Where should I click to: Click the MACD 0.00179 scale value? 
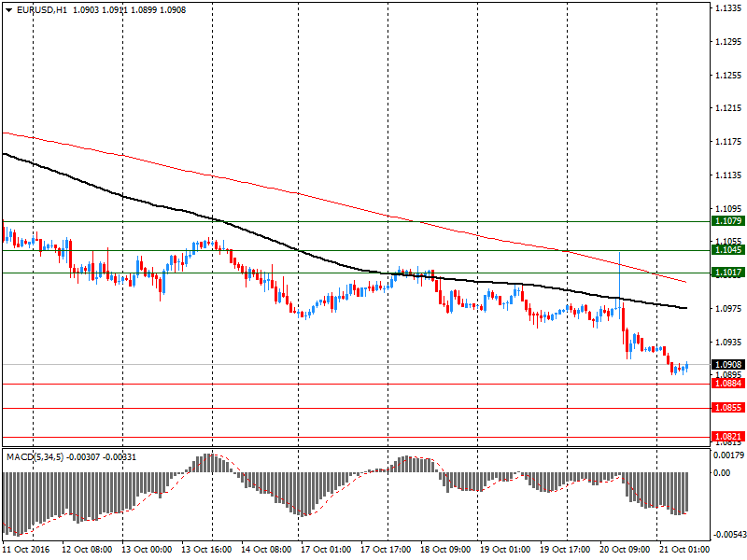coord(728,455)
